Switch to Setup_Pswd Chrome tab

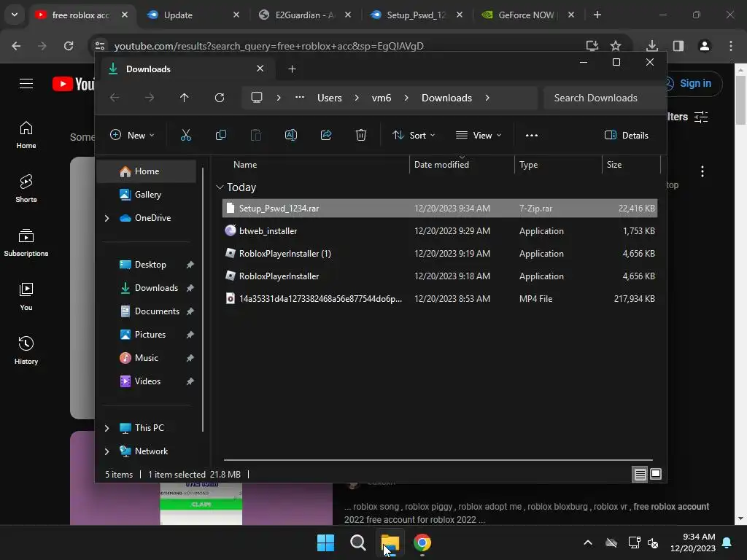(x=416, y=15)
